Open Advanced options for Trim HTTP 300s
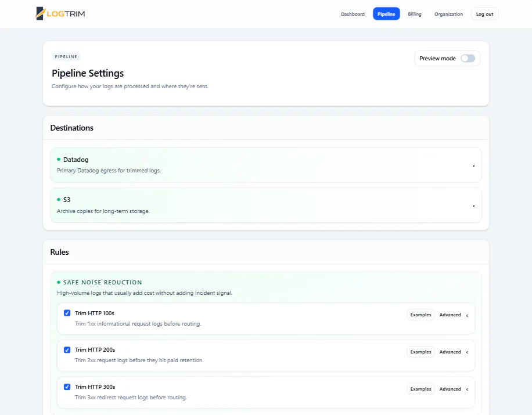Screen dimensions: 532x415 [454, 389]
